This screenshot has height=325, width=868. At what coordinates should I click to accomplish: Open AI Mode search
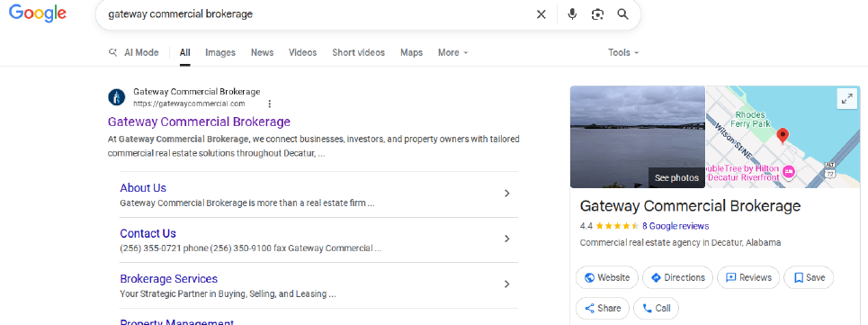133,52
